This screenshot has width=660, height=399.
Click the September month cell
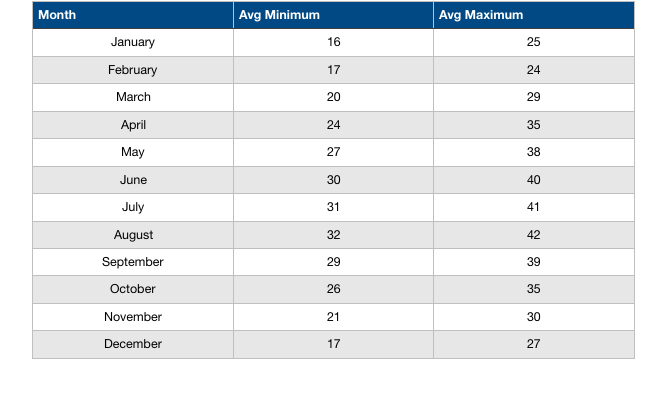pos(133,262)
